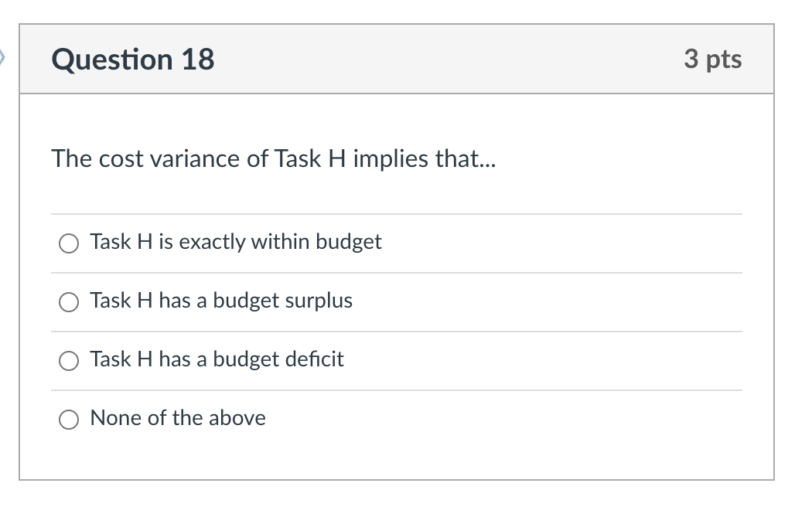
Task: Click the question text about Task H
Action: click(273, 159)
